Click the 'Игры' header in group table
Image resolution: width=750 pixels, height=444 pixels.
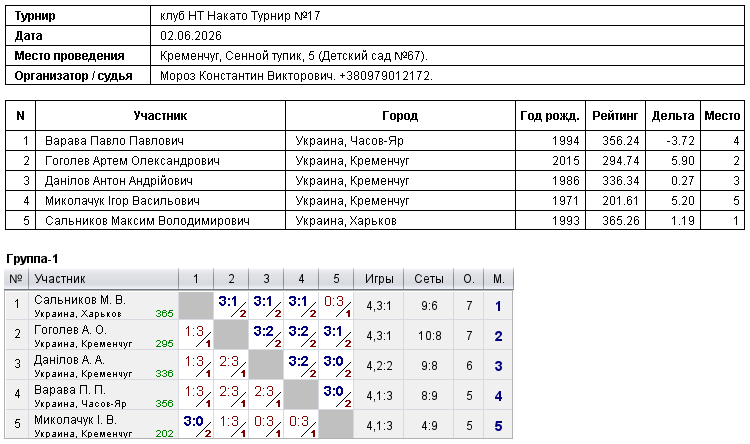coord(379,279)
